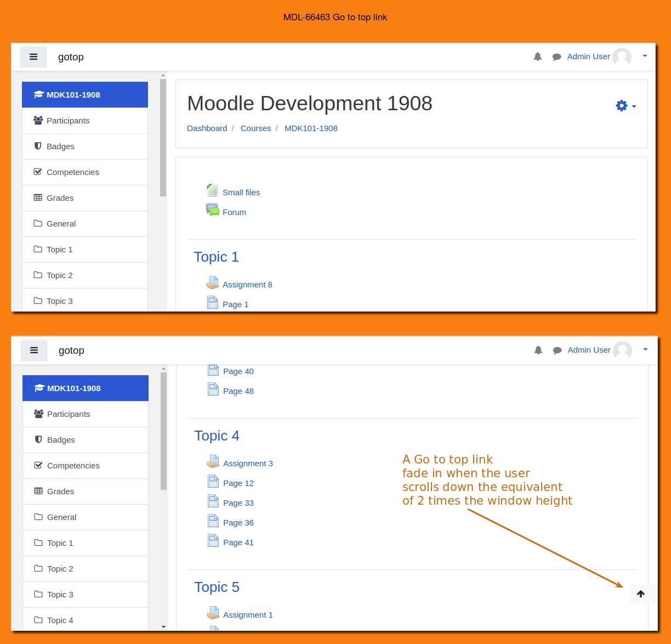Click the Small files folder icon

(213, 190)
